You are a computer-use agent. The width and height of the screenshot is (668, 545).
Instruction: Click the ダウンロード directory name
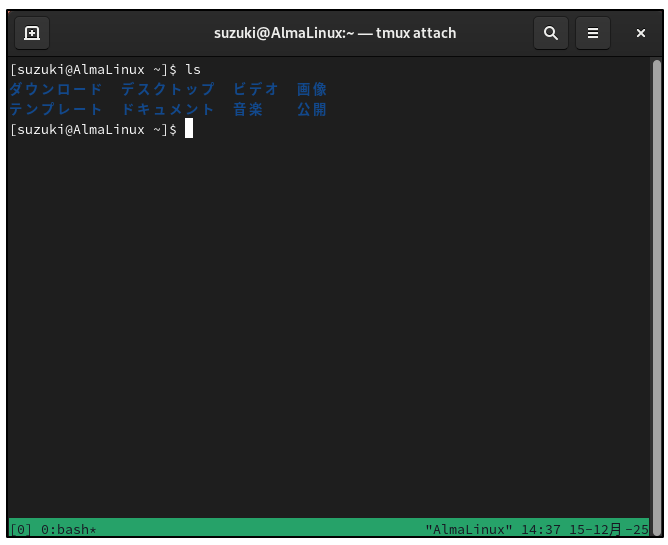coord(56,90)
